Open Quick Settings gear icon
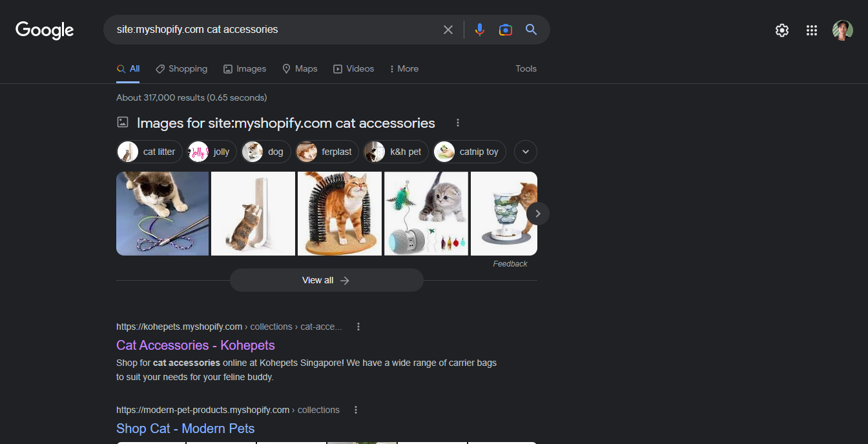 click(782, 30)
